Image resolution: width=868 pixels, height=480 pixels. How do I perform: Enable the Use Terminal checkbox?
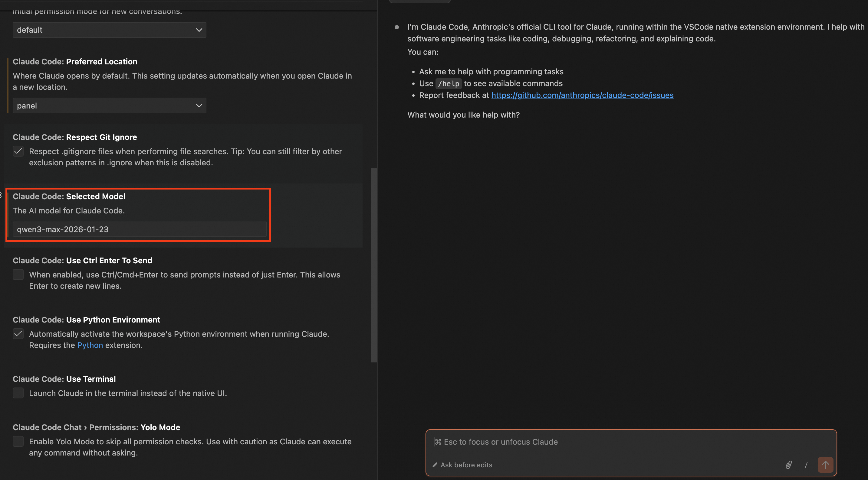[18, 393]
